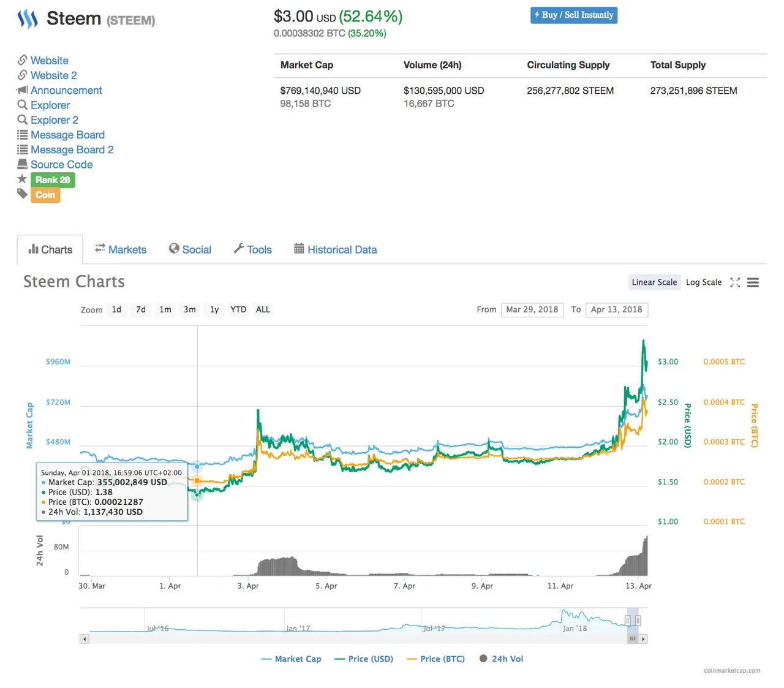Switch to the Historical Data tab
The height and width of the screenshot is (688, 784).
coord(336,250)
